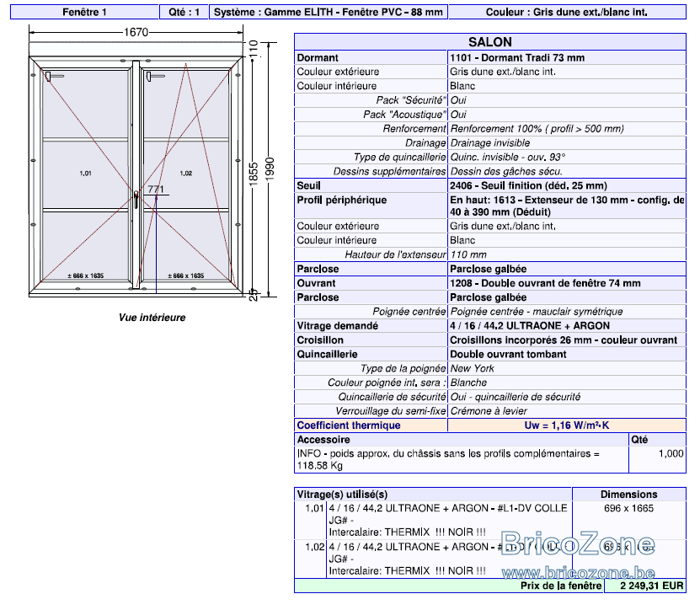Select the right glass pane labeled 1,02
This screenshot has width=700, height=610.
186,174
